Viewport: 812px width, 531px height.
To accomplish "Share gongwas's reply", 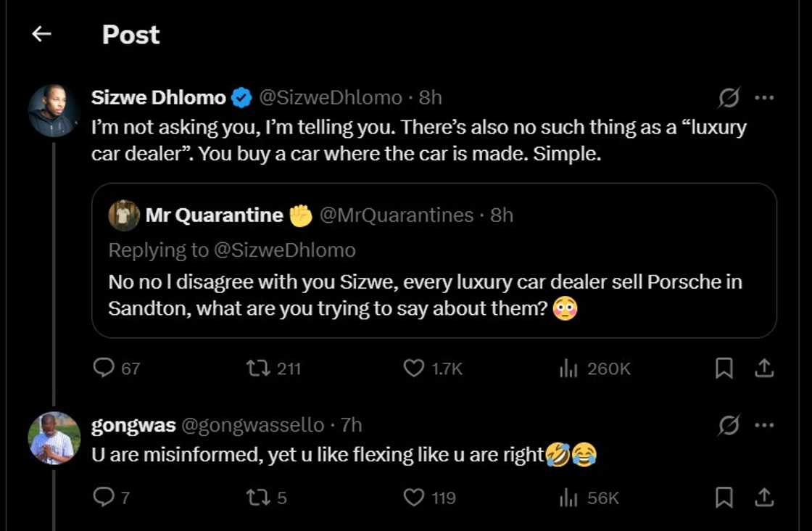I will [763, 498].
